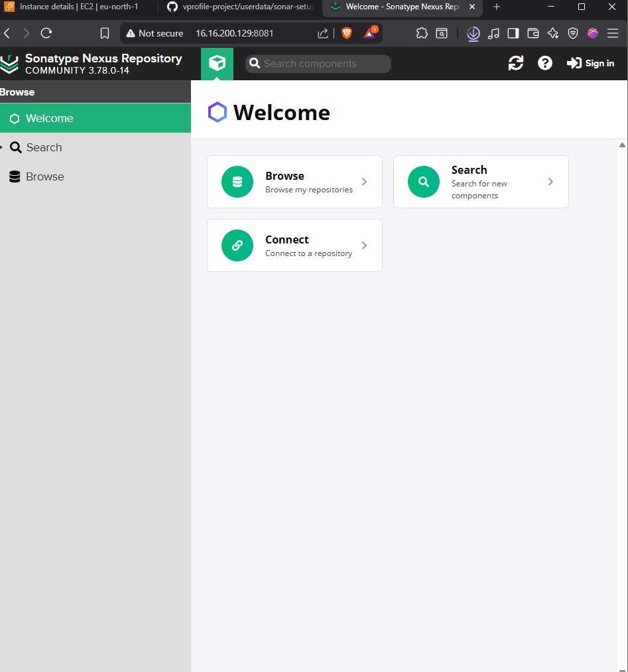Screen dimensions: 628x672
Task: Open the Downloads icon
Action: click(x=473, y=34)
